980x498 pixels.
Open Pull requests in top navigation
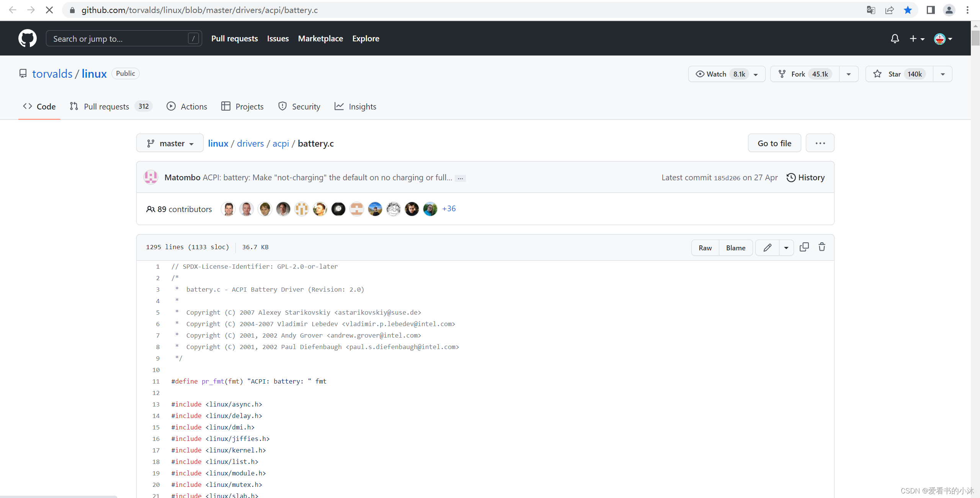coord(234,38)
